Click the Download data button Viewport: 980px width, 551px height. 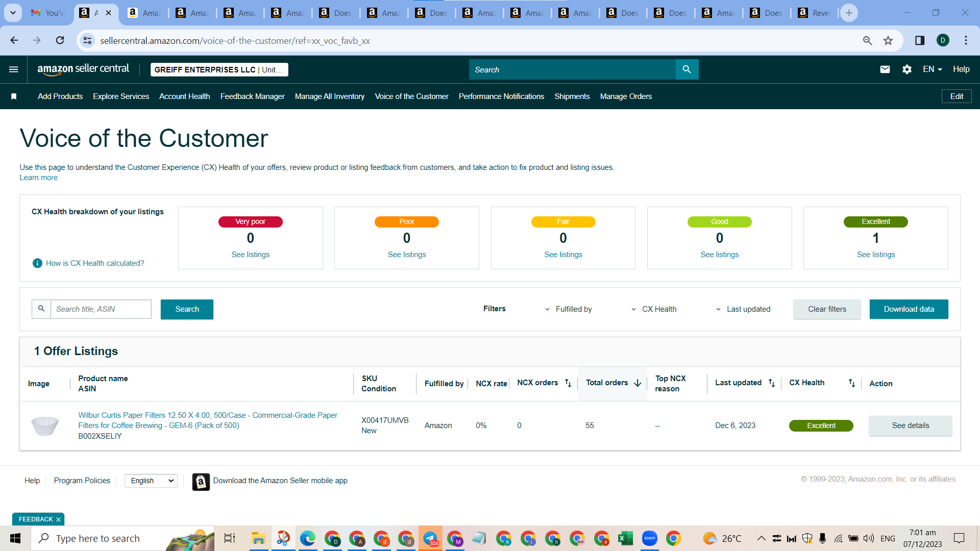[909, 309]
